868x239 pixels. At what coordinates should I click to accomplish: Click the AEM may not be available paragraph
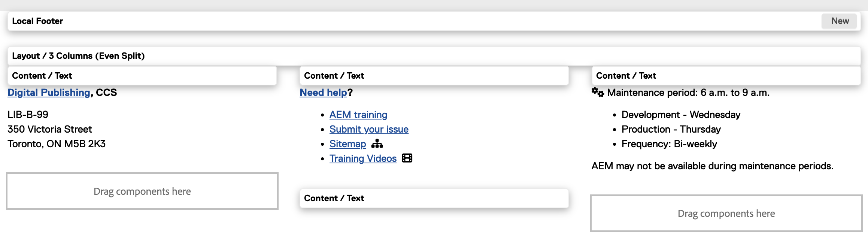712,166
